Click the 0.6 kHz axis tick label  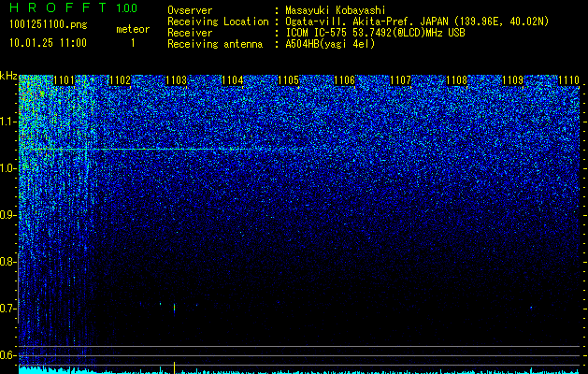point(8,355)
